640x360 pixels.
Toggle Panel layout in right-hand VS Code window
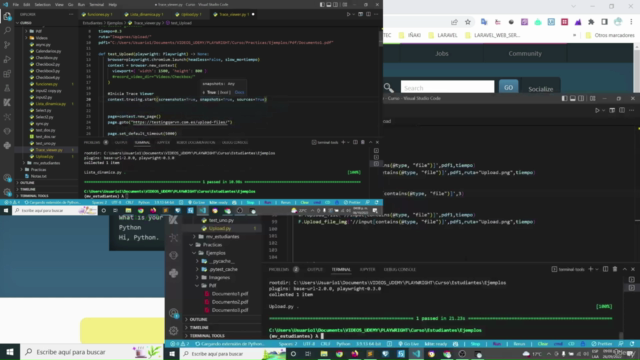573,98
